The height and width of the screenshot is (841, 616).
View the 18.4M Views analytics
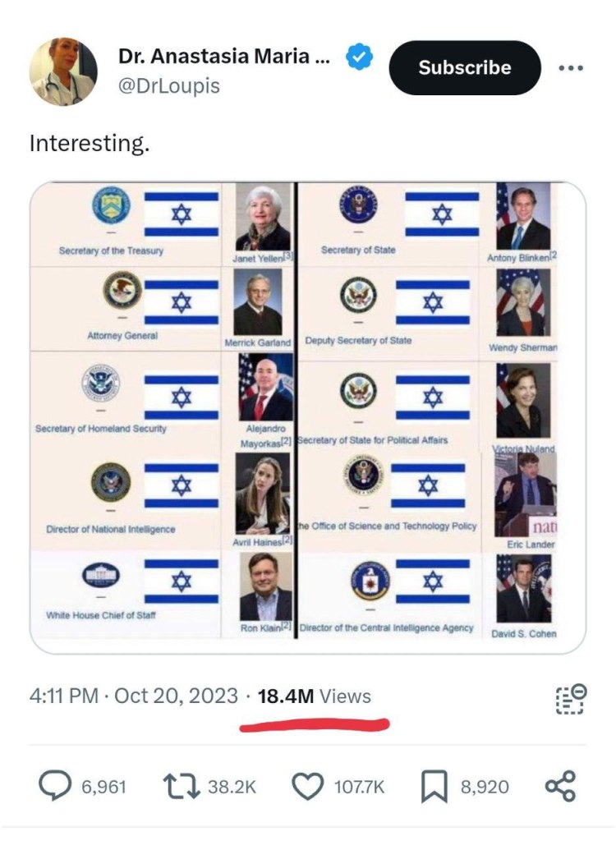[314, 697]
